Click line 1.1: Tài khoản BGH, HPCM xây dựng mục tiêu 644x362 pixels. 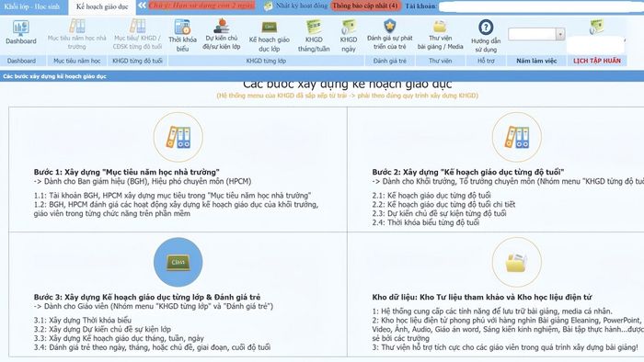coord(172,195)
